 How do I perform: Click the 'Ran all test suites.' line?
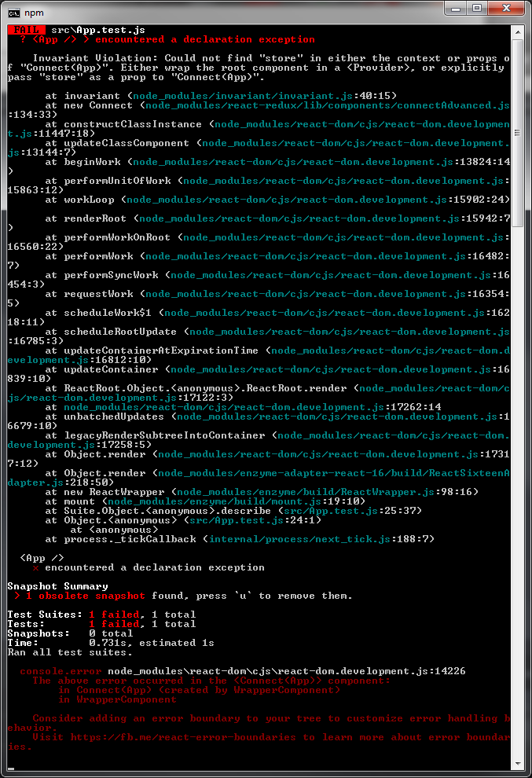pos(70,652)
